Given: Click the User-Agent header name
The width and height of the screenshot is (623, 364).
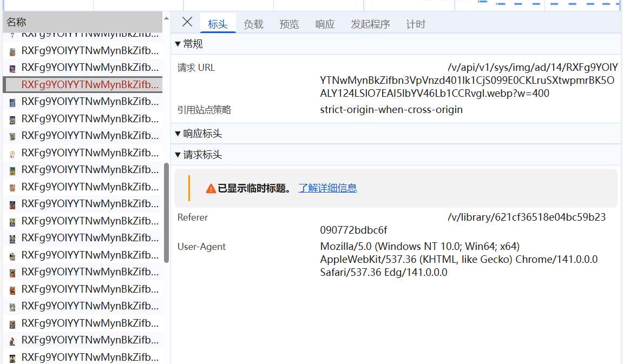Looking at the screenshot, I should 201,247.
